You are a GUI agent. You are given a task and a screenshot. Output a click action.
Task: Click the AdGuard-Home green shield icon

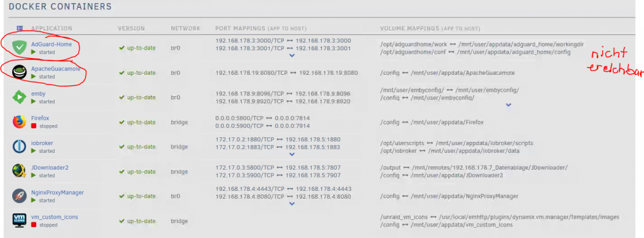tap(19, 48)
